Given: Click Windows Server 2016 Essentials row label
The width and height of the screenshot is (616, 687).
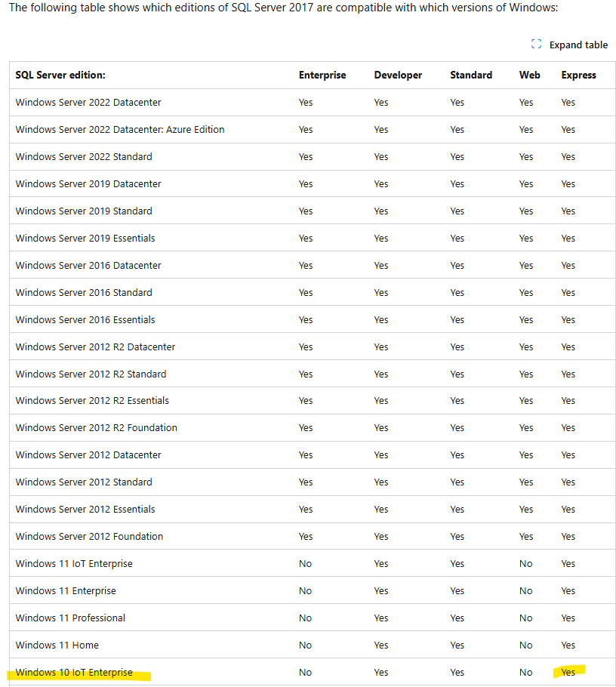Looking at the screenshot, I should (x=85, y=320).
